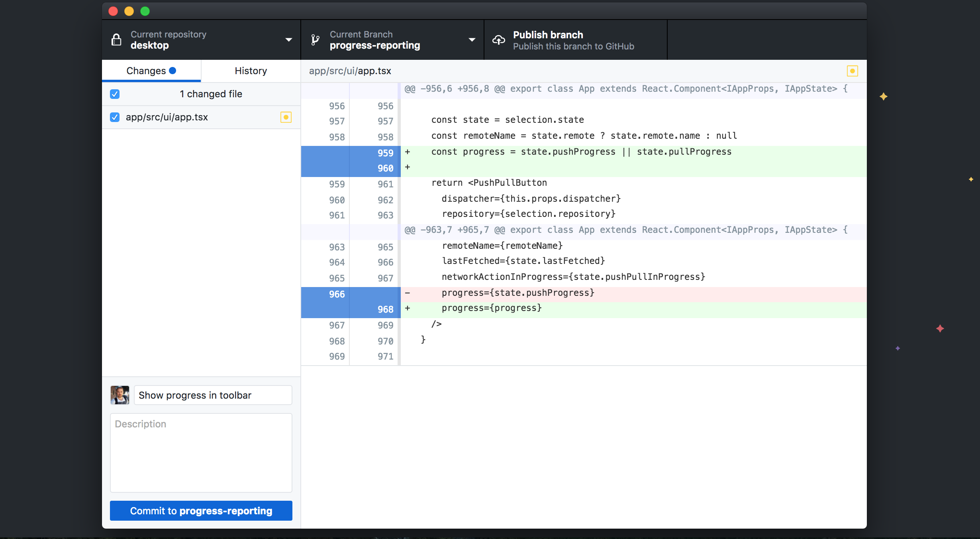Click the Show progress in toolbar summary field
The image size is (980, 539).
[x=212, y=395]
